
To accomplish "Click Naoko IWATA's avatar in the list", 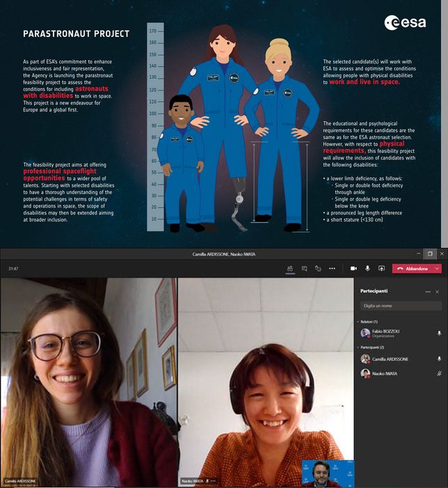I will (365, 373).
